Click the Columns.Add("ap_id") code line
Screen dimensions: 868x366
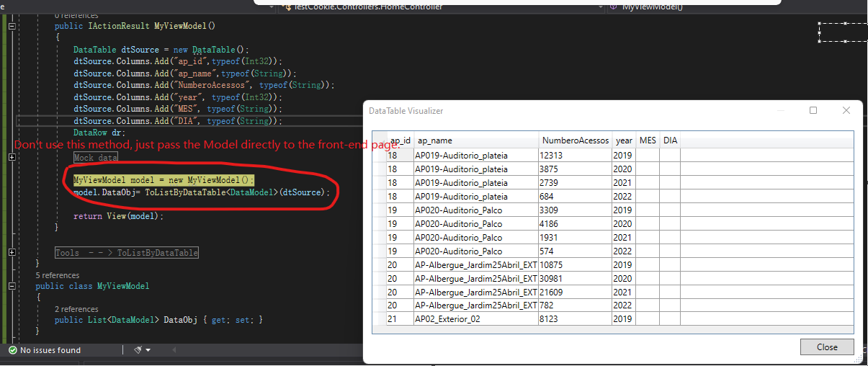click(x=178, y=62)
